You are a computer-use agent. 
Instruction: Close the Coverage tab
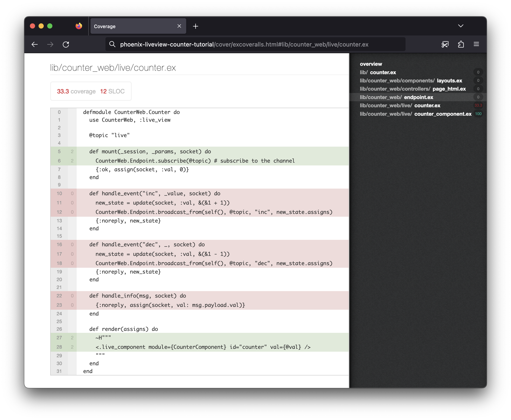coord(179,26)
